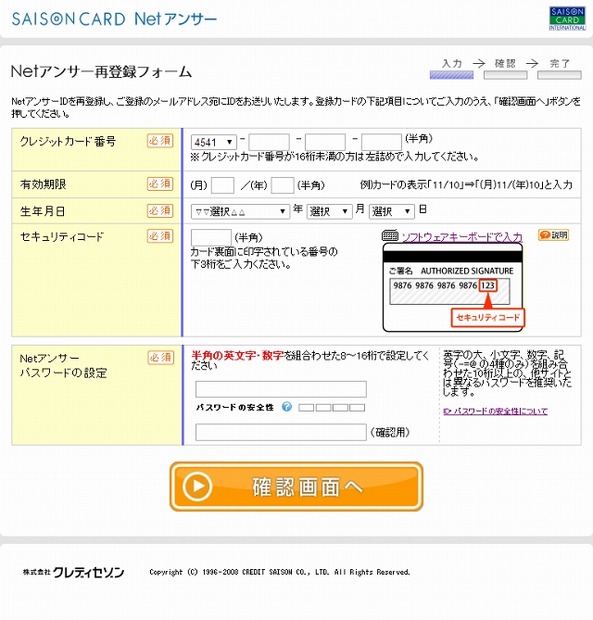593x620 pixels.
Task: Click the 生年月日 label
Action: (42, 211)
